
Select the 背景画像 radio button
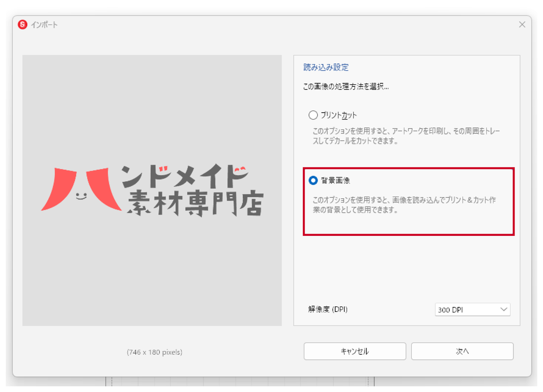313,180
